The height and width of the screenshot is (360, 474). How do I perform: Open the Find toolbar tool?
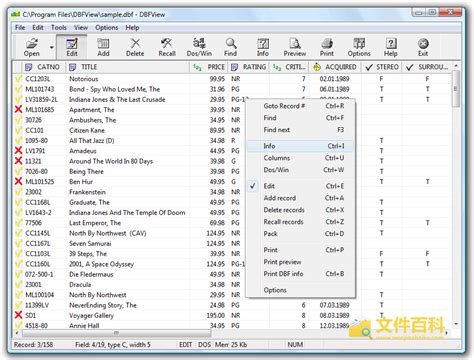click(231, 47)
